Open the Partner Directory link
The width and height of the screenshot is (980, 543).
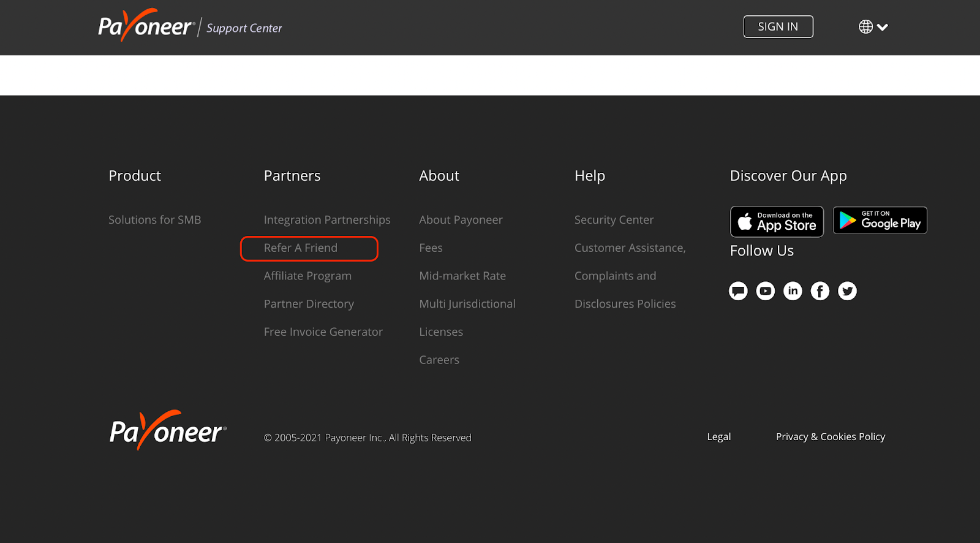point(309,304)
